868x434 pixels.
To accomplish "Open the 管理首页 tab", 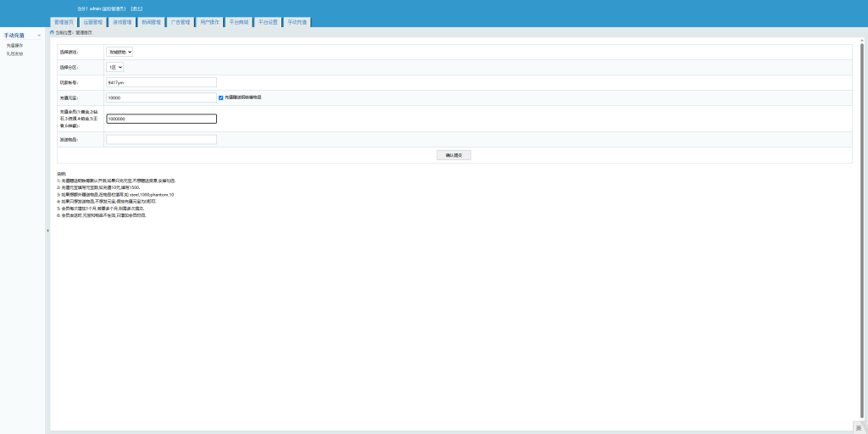I will click(64, 22).
